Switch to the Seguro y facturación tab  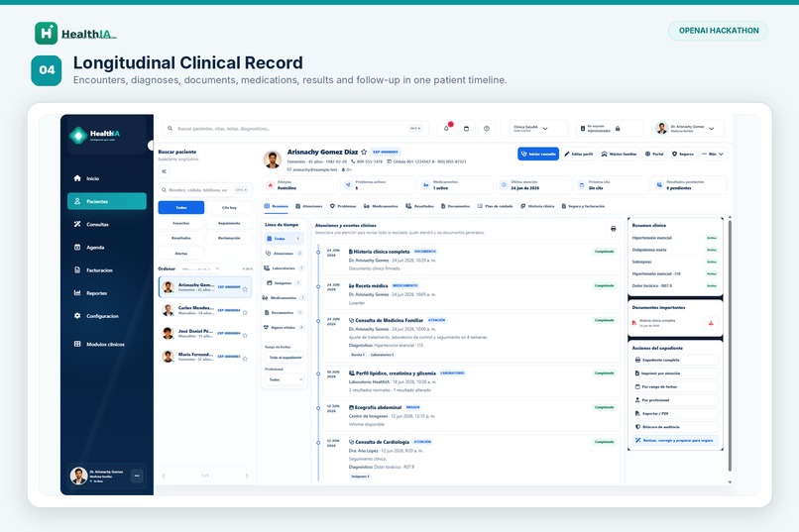pos(583,206)
